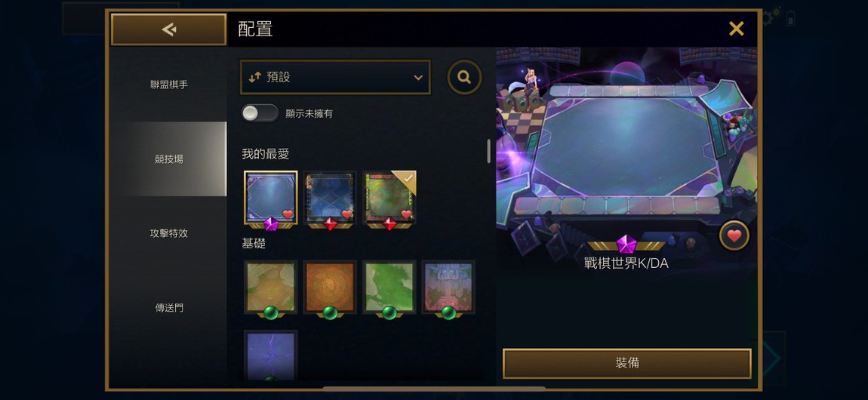
Task: Select the 傳送門 tab
Action: click(x=169, y=308)
